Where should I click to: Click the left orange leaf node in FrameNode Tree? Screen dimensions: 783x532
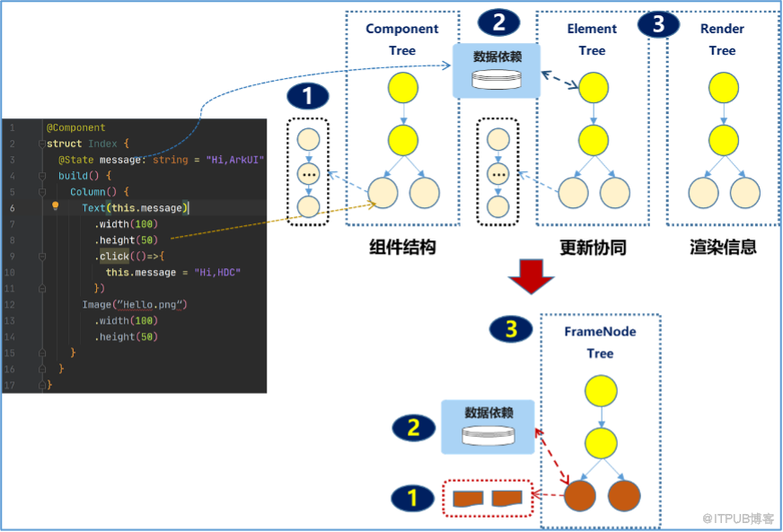pos(580,495)
